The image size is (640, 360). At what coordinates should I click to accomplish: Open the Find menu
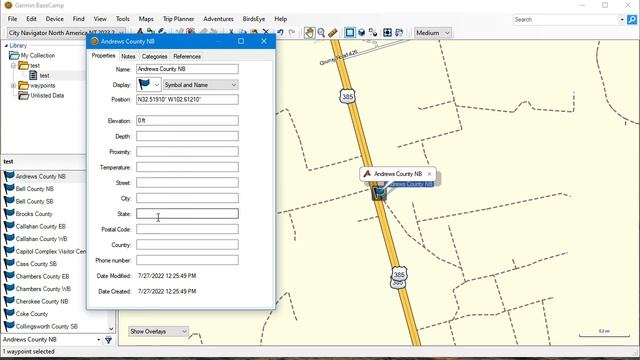(78, 19)
